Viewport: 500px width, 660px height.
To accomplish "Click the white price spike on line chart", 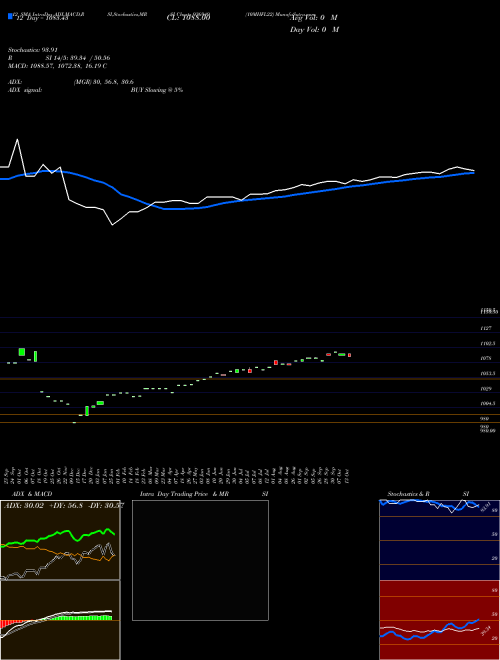I will 17,140.
